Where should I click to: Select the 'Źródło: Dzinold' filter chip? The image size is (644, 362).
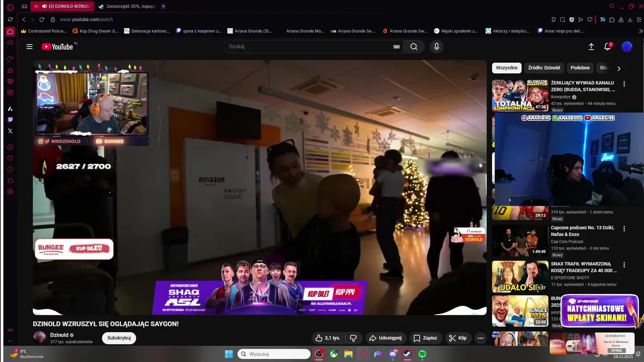click(x=544, y=68)
